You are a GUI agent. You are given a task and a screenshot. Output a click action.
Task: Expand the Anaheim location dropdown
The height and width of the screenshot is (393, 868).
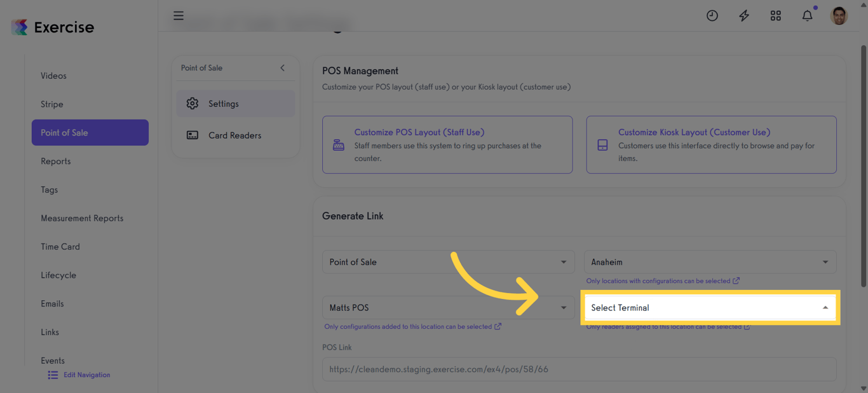coord(710,262)
